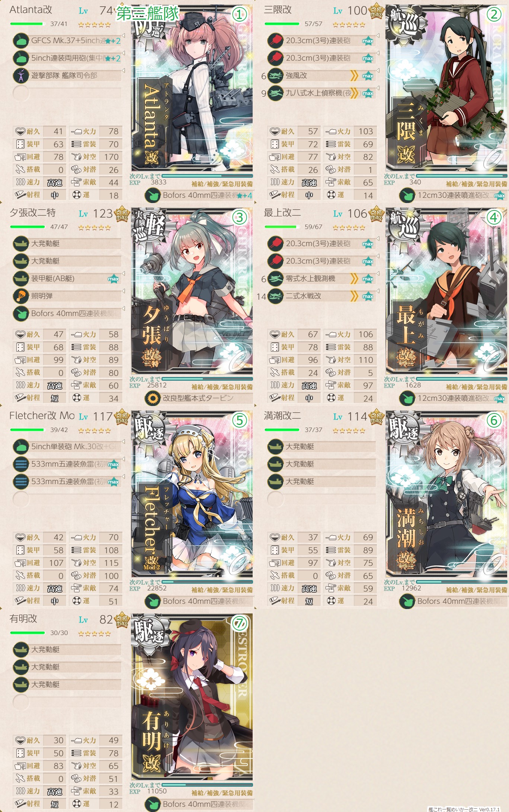Click the 強風改 seaplane fighter icon on 三隈改
Viewport: 509px width, 812px height.
pyautogui.click(x=275, y=75)
